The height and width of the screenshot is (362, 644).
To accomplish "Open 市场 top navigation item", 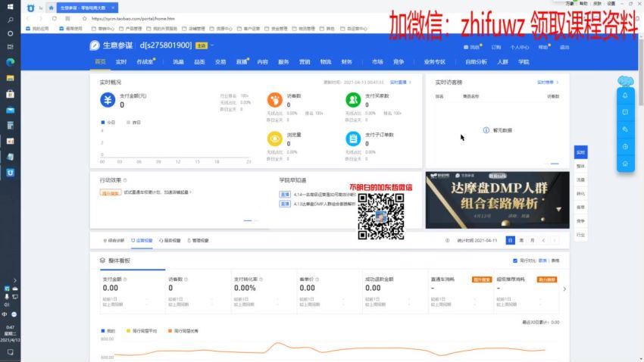I will click(377, 62).
